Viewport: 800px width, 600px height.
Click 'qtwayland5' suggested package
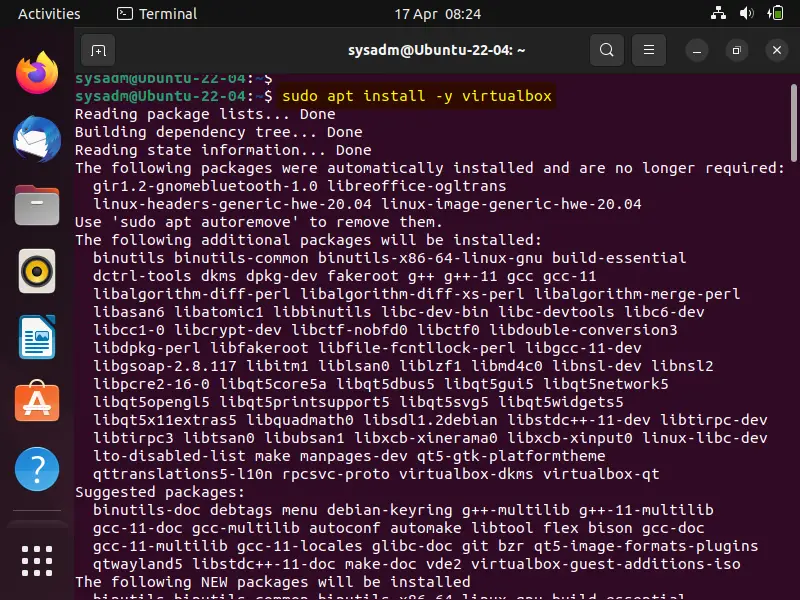(x=137, y=564)
